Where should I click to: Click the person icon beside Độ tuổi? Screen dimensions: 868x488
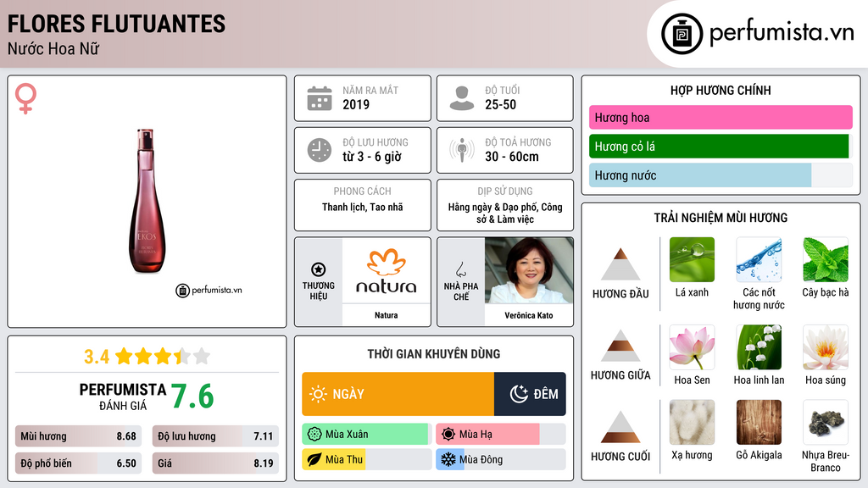click(x=462, y=98)
